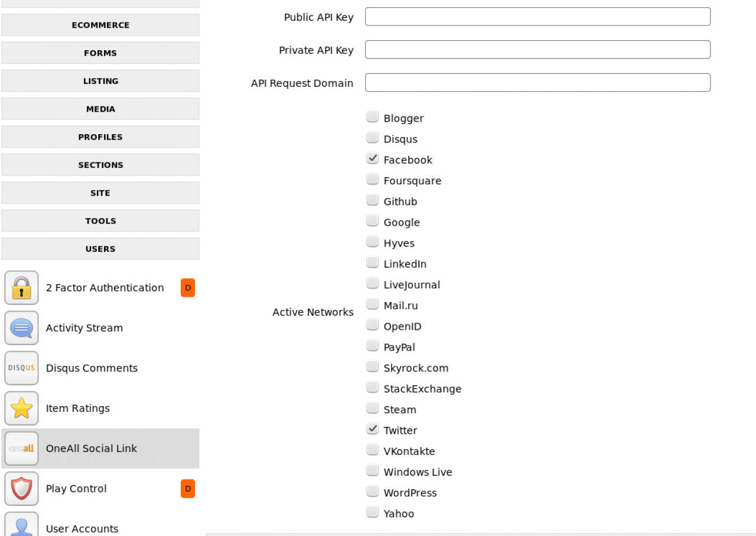The image size is (756, 536).
Task: Expand the ECOMMERCE module category
Action: pos(100,25)
